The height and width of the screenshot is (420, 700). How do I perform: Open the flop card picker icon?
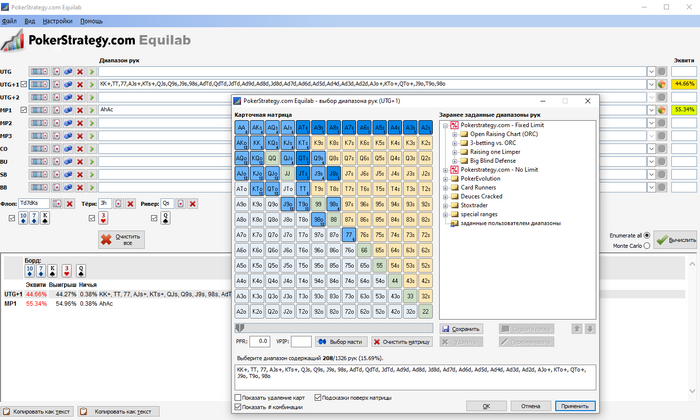coord(57,204)
